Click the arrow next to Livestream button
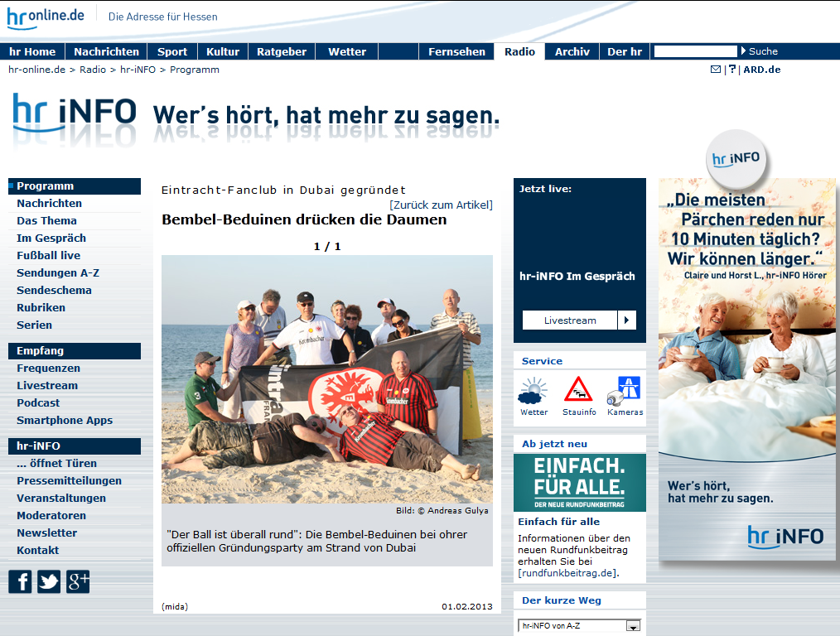 [627, 320]
